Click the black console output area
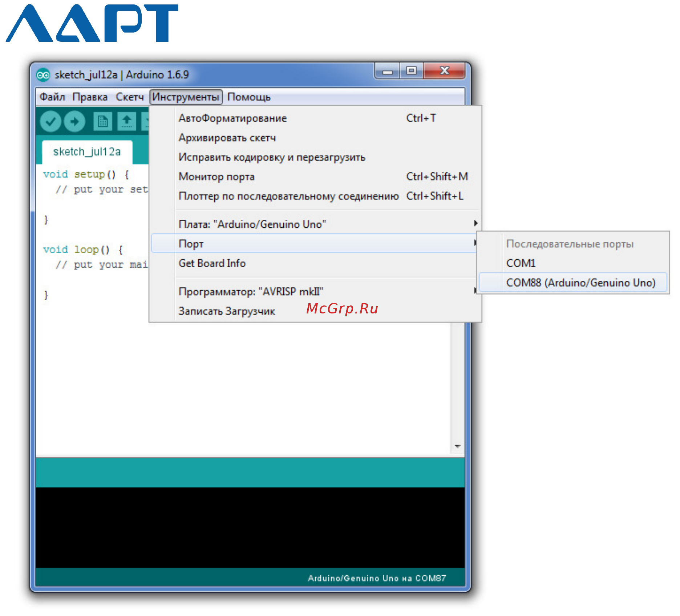 250,527
